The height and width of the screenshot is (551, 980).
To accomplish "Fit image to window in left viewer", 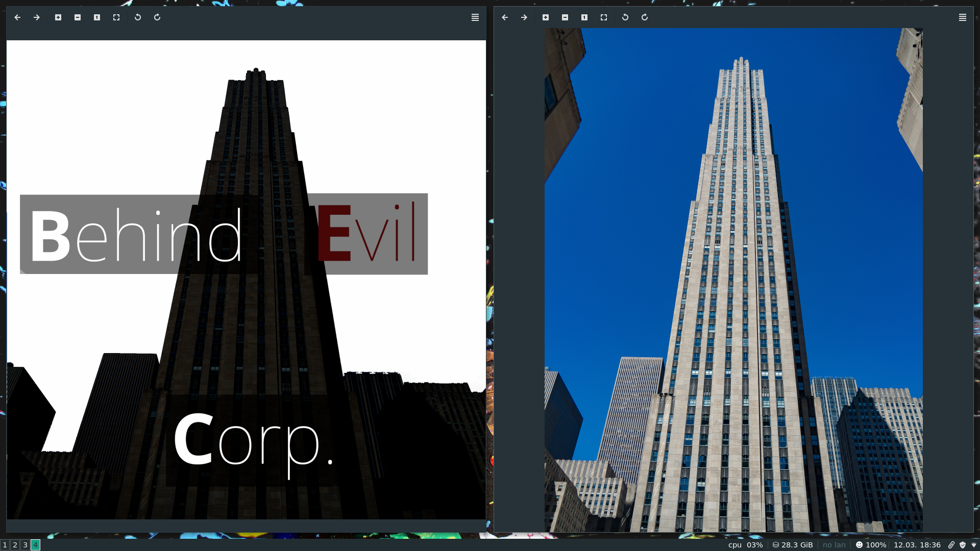I will tap(116, 17).
